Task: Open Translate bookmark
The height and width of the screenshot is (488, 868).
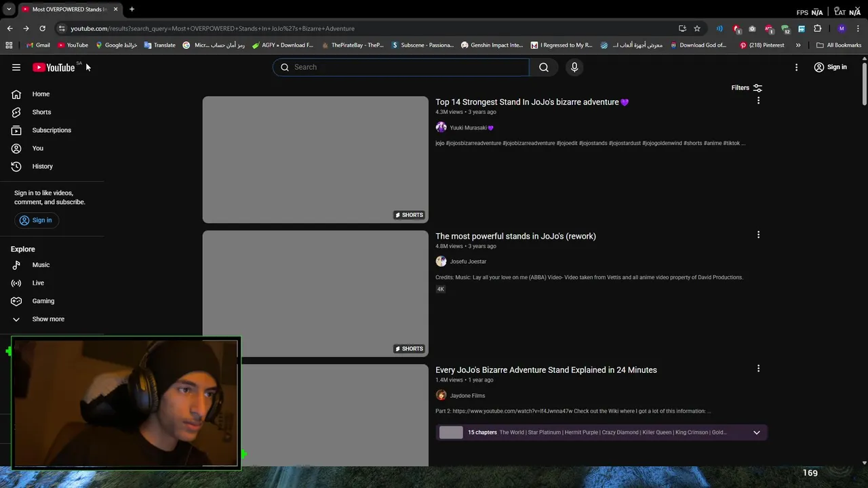Action: coord(159,45)
